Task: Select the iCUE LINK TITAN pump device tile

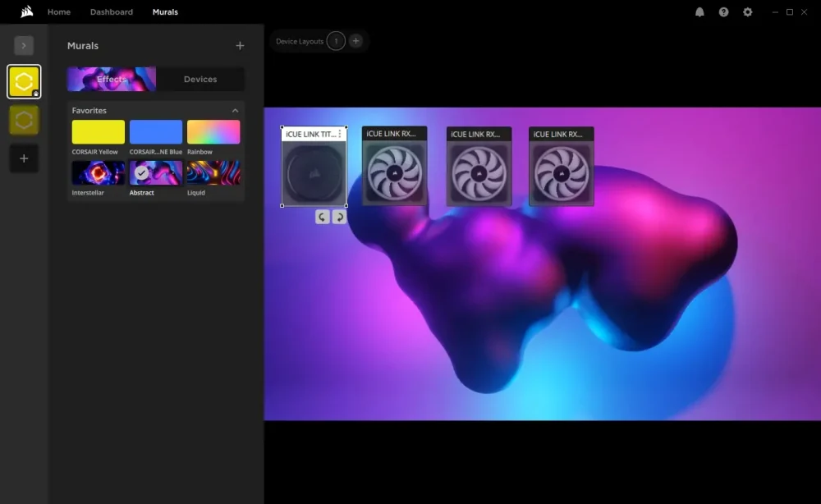Action: pyautogui.click(x=314, y=167)
